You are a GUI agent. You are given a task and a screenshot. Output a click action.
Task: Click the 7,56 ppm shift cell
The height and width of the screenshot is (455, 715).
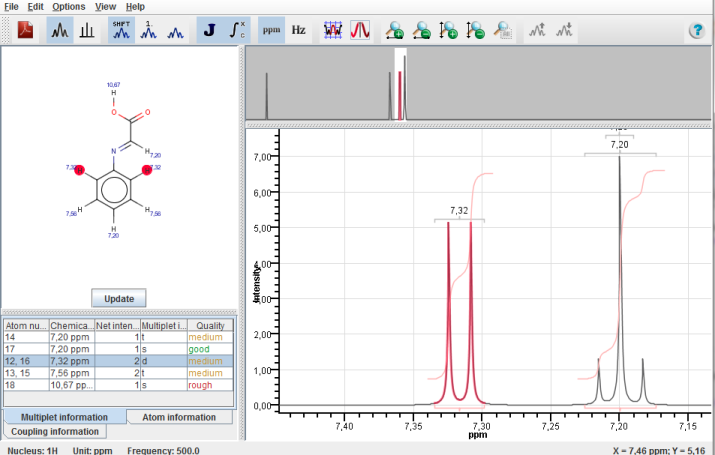pyautogui.click(x=72, y=373)
